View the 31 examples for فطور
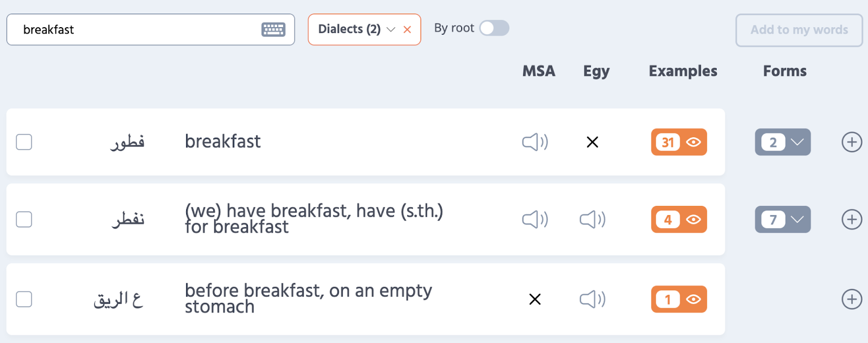This screenshot has height=343, width=868. click(679, 142)
